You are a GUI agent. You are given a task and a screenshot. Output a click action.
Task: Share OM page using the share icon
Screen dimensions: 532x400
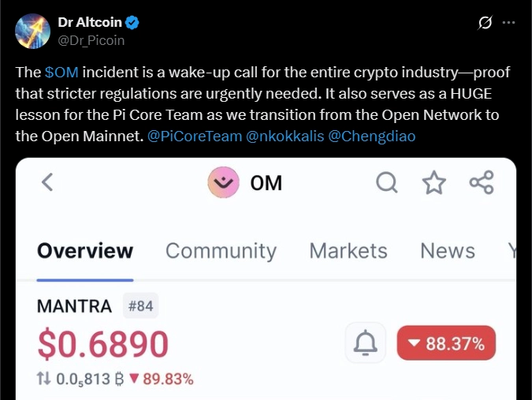click(x=482, y=182)
